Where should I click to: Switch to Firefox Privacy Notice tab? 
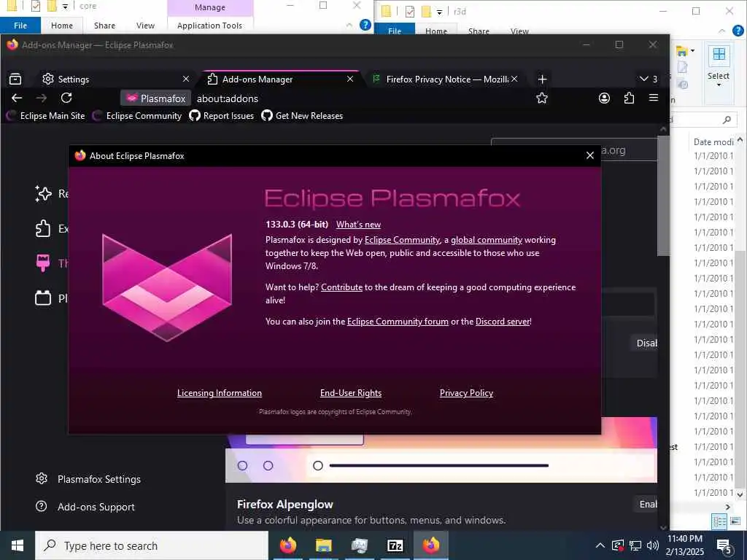point(446,79)
